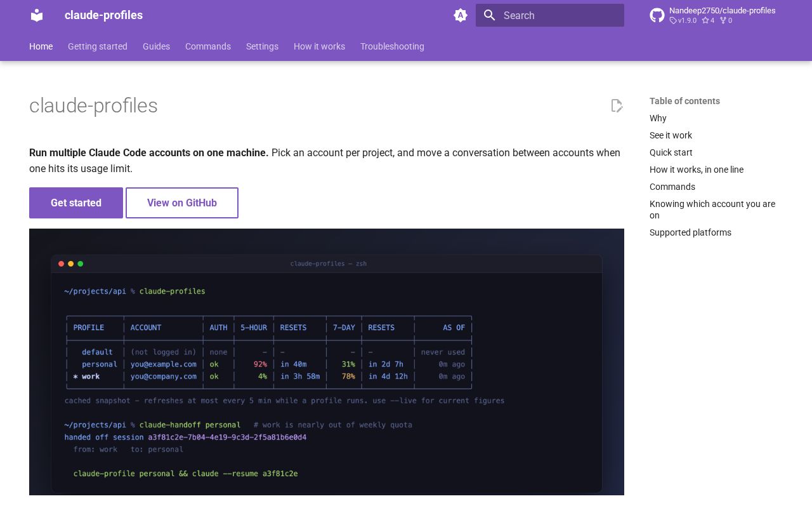Image resolution: width=812 pixels, height=508 pixels.
Task: Click the v1.9.0 version tag icon
Action: 673,20
